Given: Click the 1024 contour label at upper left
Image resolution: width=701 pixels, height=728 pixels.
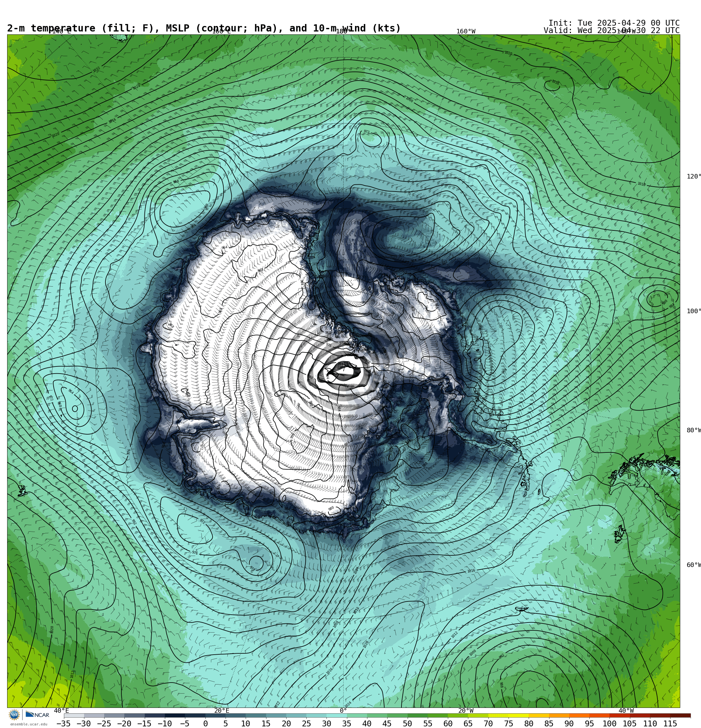Looking at the screenshot, I should [136, 87].
